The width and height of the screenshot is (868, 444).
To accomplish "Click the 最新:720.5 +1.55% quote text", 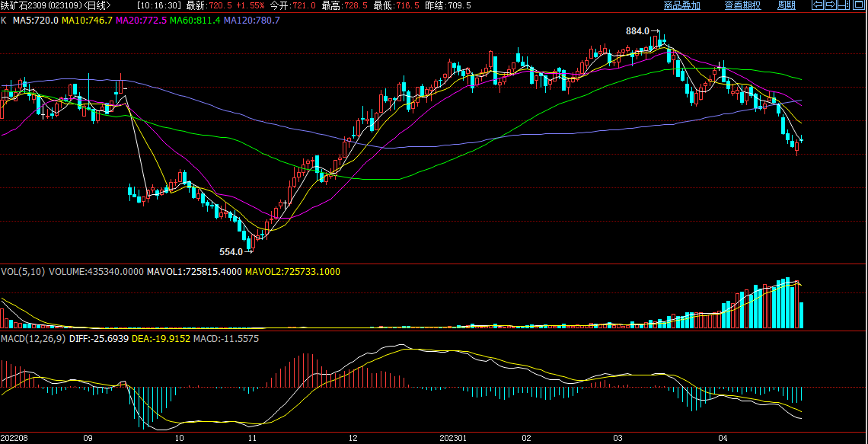I will coord(226,5).
